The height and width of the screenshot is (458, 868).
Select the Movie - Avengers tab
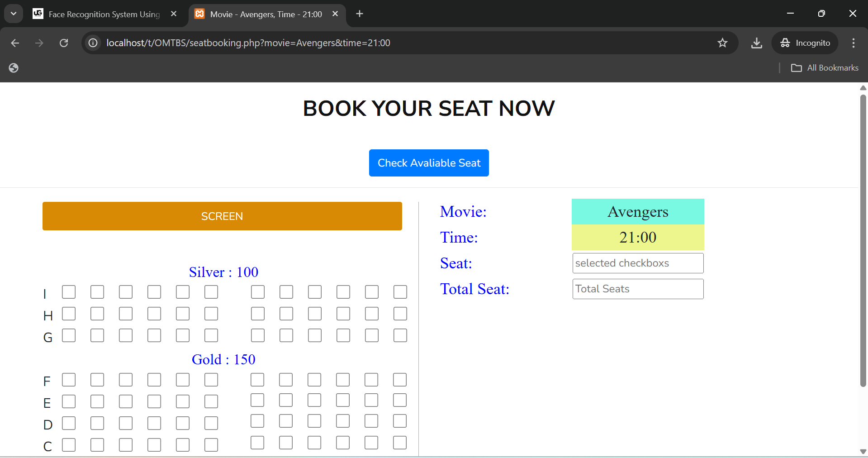pyautogui.click(x=267, y=14)
